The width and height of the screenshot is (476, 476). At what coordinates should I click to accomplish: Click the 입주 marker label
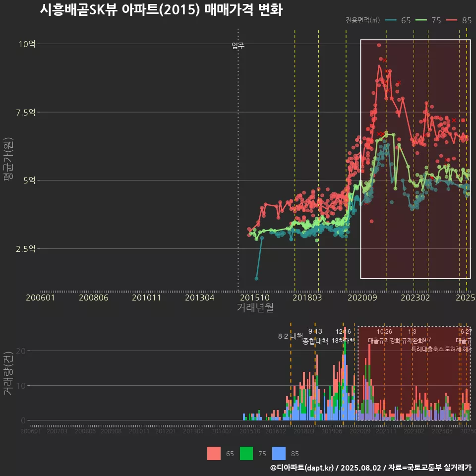(x=238, y=46)
